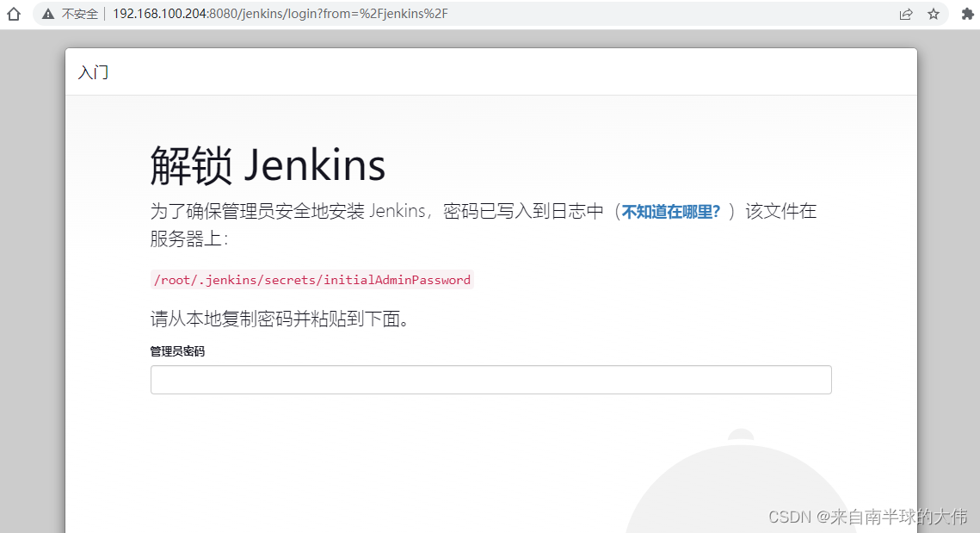Click the address bar URL text
This screenshot has width=980, height=533.
pyautogui.click(x=280, y=14)
